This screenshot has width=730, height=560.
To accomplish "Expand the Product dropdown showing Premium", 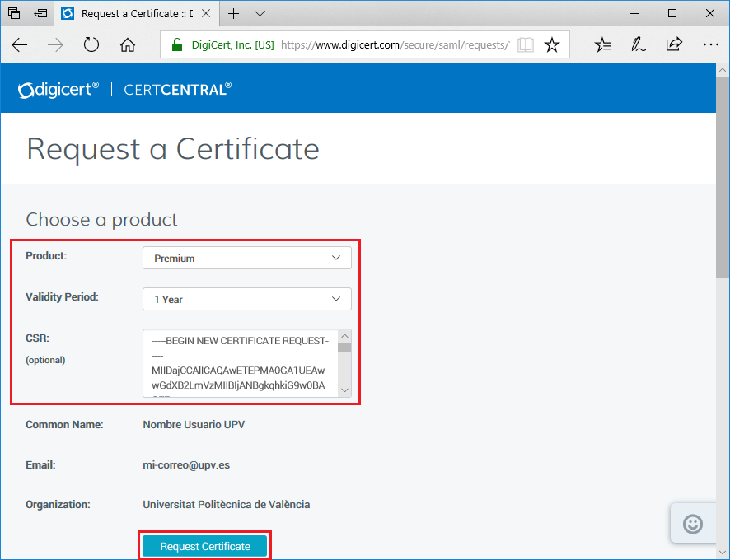I will (247, 258).
